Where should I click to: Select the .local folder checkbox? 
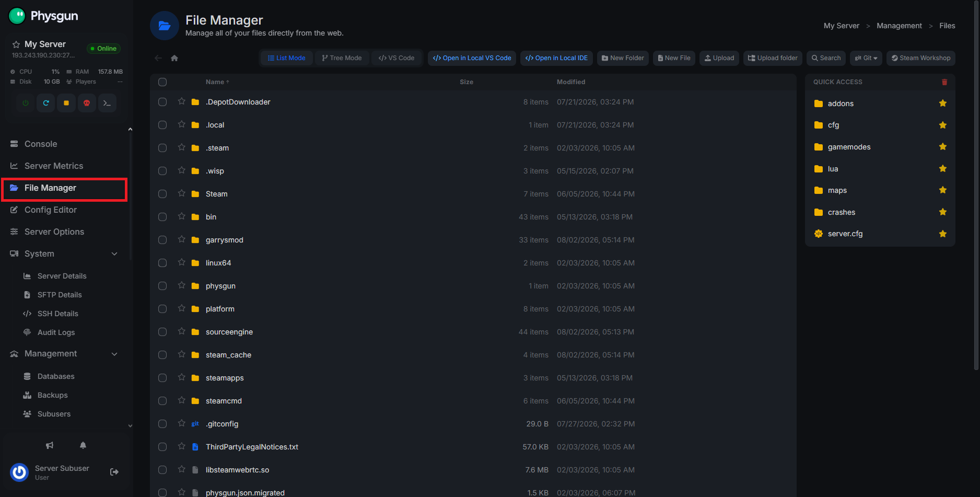tap(162, 125)
